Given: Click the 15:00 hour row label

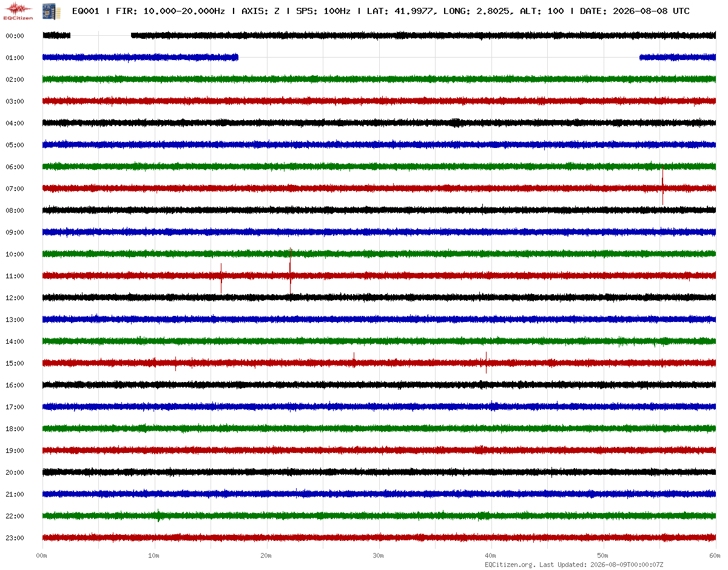Looking at the screenshot, I should tap(15, 363).
